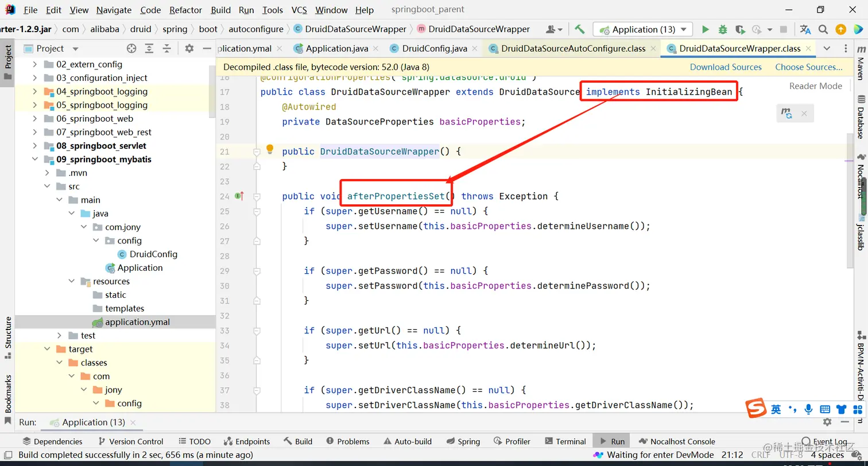Open the Terminal tool window

tap(564, 441)
